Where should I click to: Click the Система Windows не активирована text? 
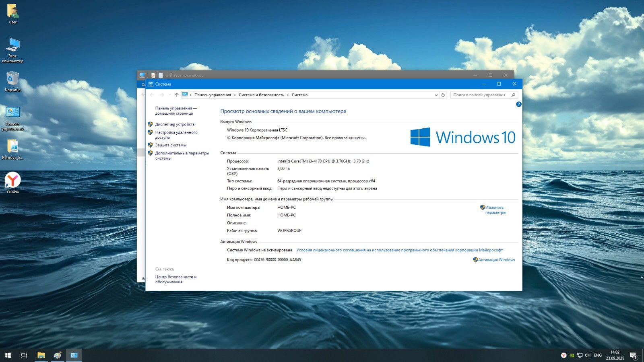pyautogui.click(x=260, y=250)
